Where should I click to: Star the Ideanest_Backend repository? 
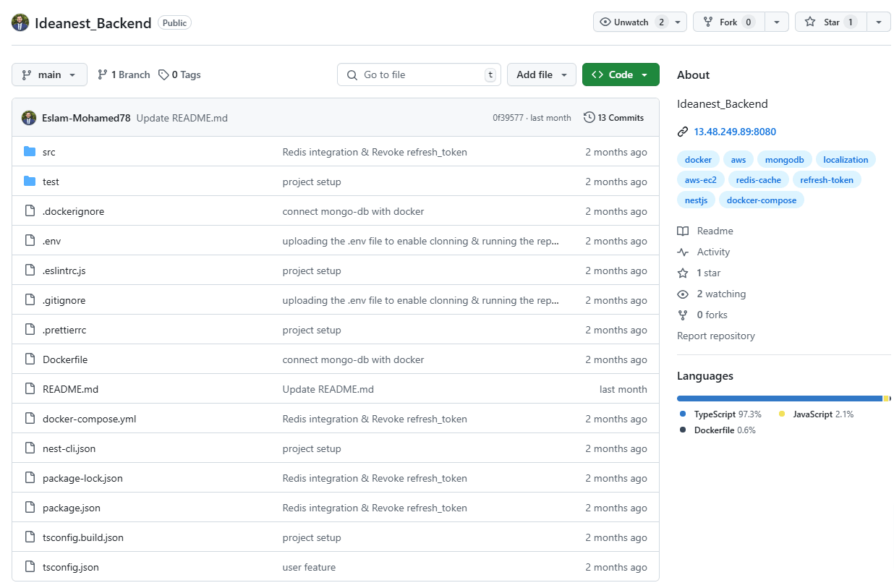(x=830, y=22)
